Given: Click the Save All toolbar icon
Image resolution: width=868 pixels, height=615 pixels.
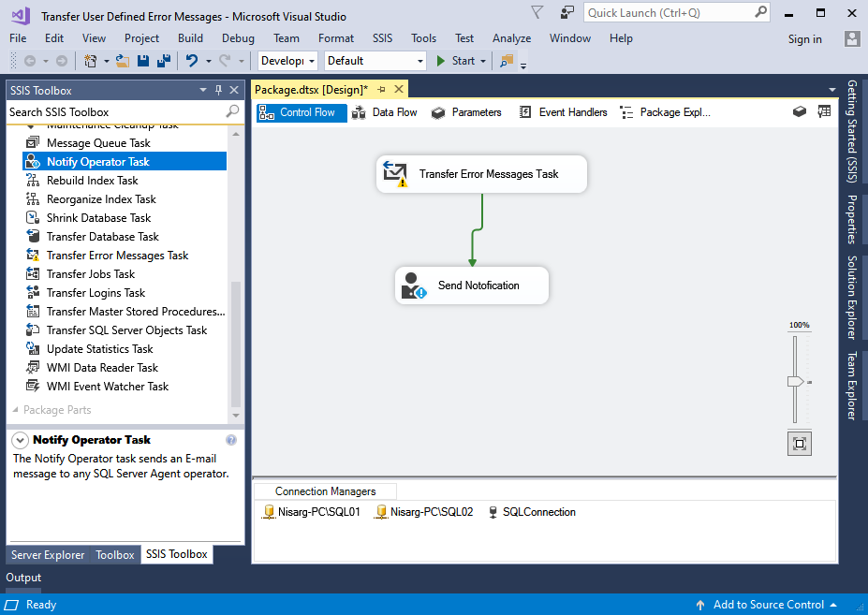Looking at the screenshot, I should [x=163, y=61].
